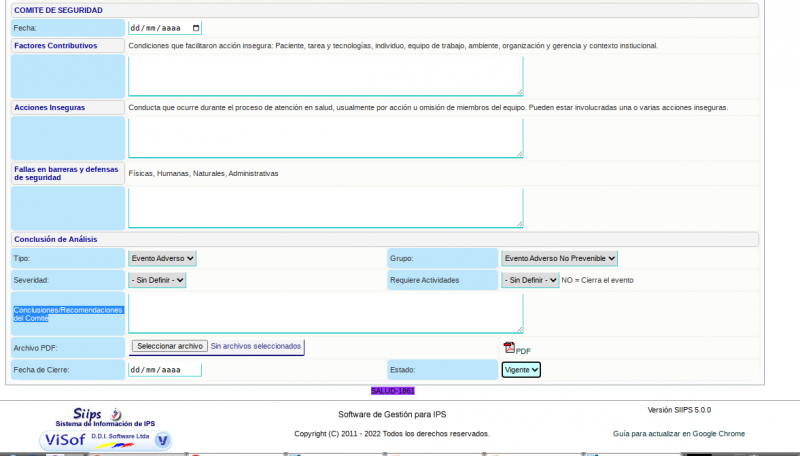Click the Software de Gestión para IPS text
The image size is (800, 456).
click(x=392, y=414)
